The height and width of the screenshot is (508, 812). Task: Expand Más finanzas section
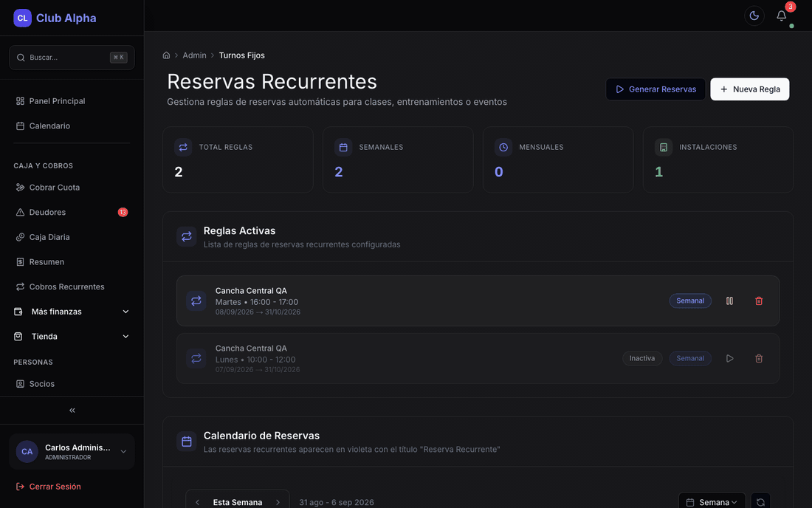coord(72,312)
